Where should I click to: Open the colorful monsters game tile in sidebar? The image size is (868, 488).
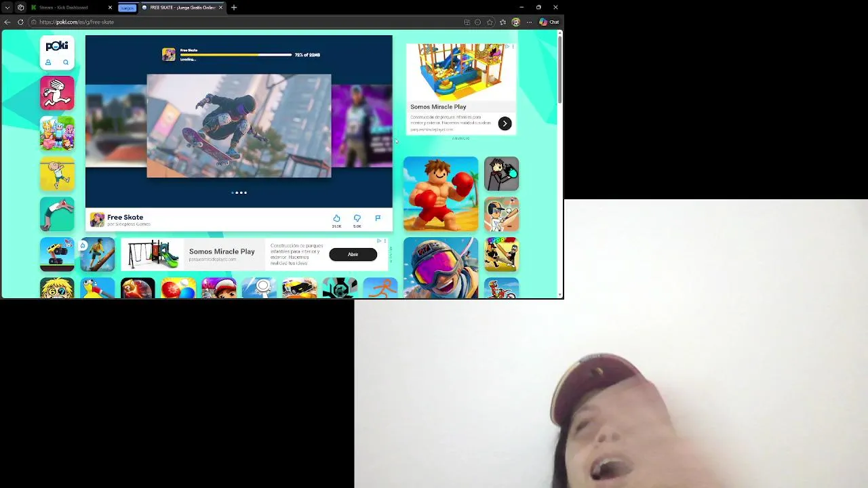point(57,134)
